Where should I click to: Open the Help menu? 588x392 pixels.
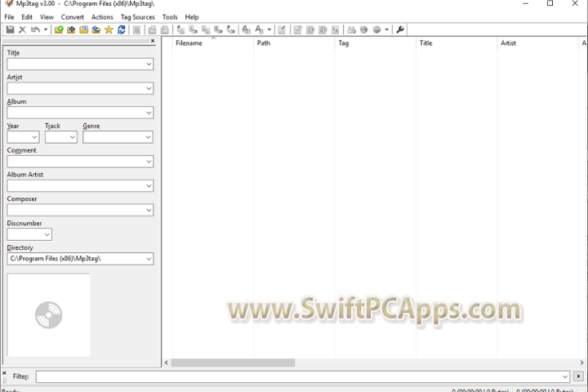click(x=192, y=17)
